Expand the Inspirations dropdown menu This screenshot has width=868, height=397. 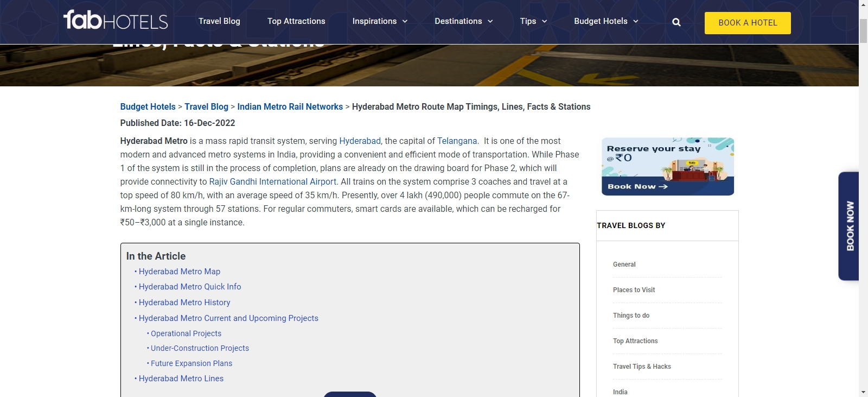click(380, 21)
